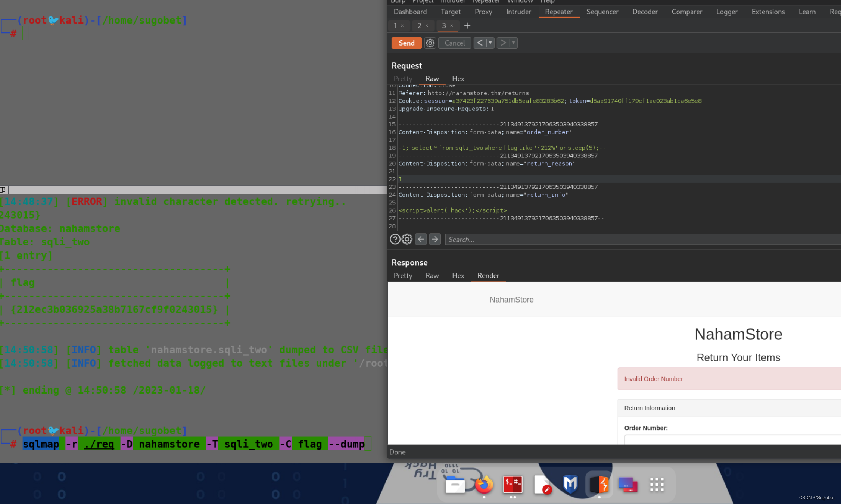This screenshot has width=841, height=504.
Task: Open the Extensions tab
Action: pyautogui.click(x=768, y=12)
